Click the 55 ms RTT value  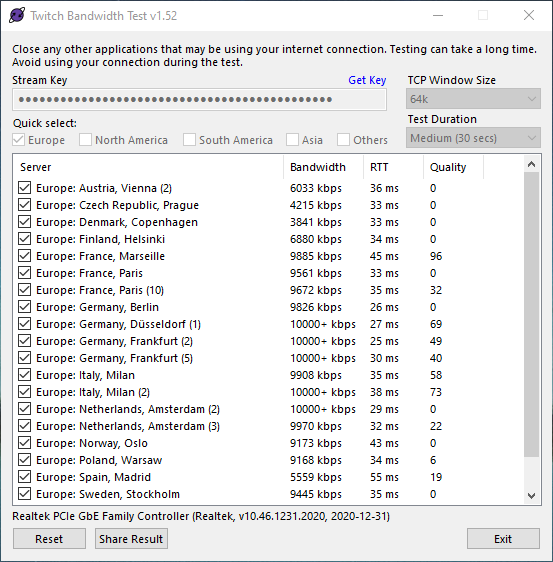pyautogui.click(x=384, y=477)
